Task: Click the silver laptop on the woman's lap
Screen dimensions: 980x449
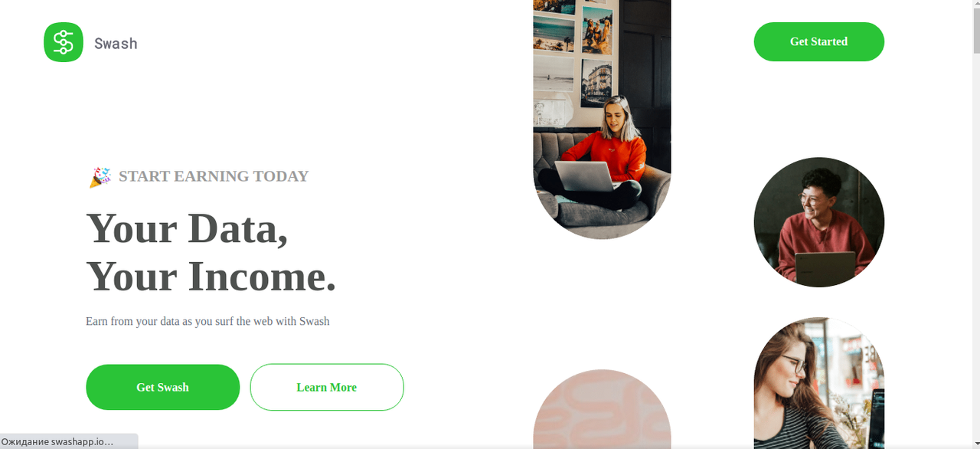Action: [587, 176]
